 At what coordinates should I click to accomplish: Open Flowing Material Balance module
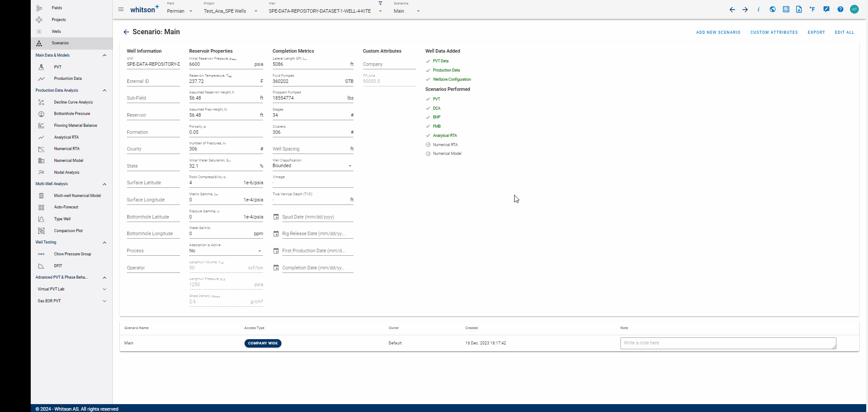point(72,125)
